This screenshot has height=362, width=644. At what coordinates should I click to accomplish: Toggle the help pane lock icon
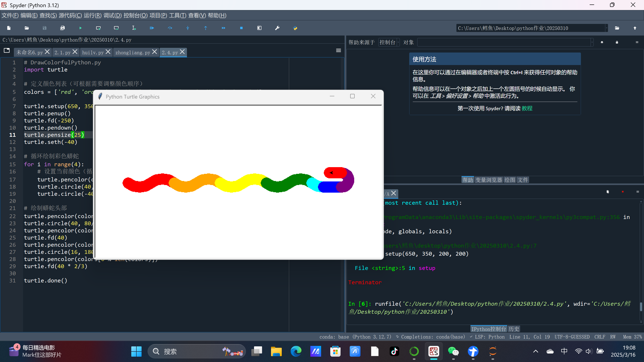pyautogui.click(x=617, y=42)
